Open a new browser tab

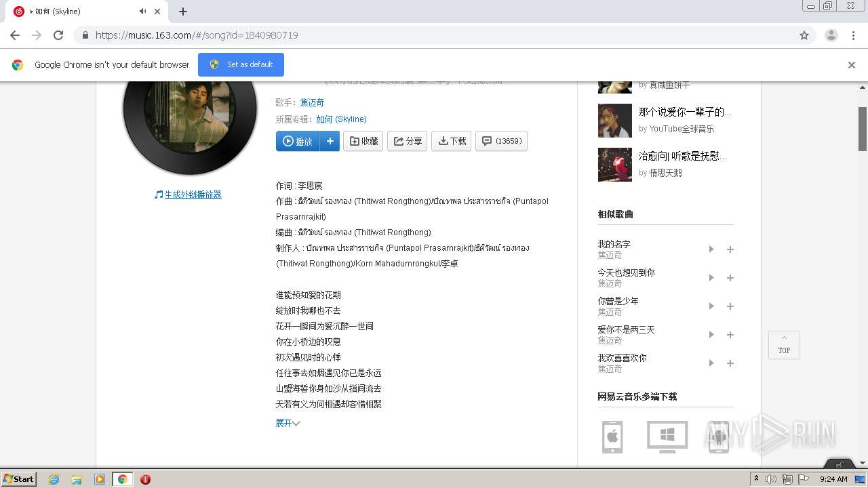coord(183,12)
